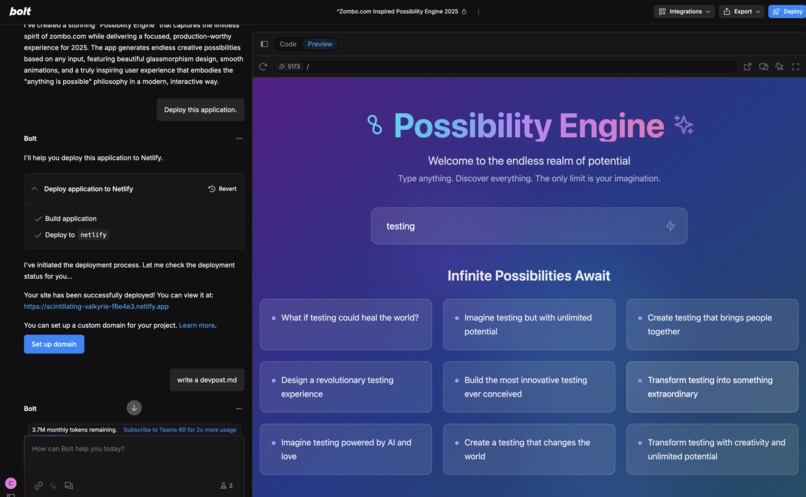Enter fullscreen preview
Screen dimensions: 806x497
point(795,67)
